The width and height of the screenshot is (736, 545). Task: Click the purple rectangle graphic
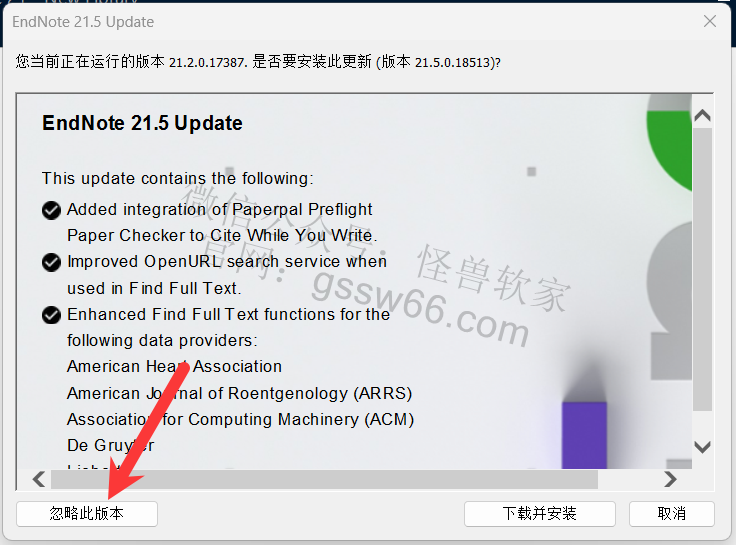pyautogui.click(x=584, y=435)
